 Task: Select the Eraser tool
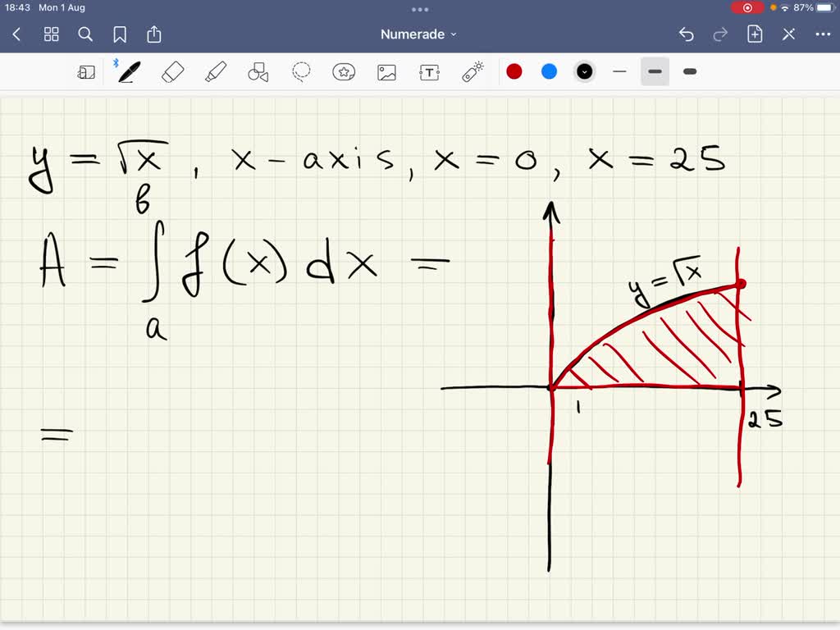point(171,71)
